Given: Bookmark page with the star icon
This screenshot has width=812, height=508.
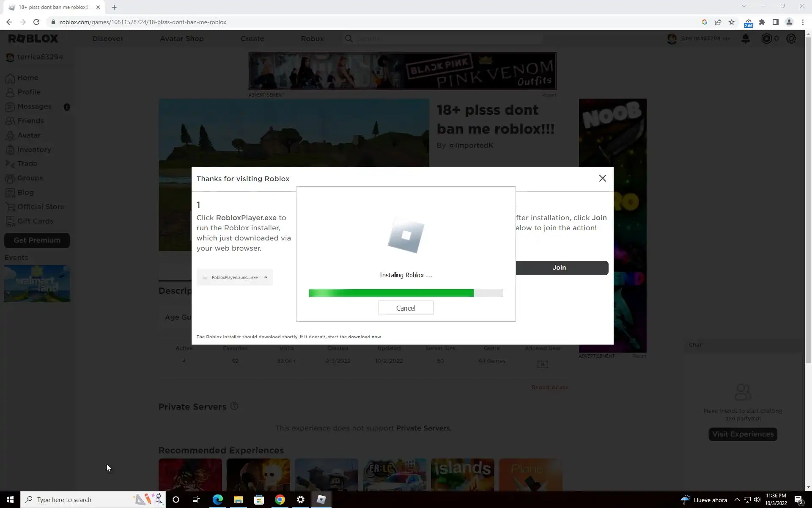Looking at the screenshot, I should 732,22.
